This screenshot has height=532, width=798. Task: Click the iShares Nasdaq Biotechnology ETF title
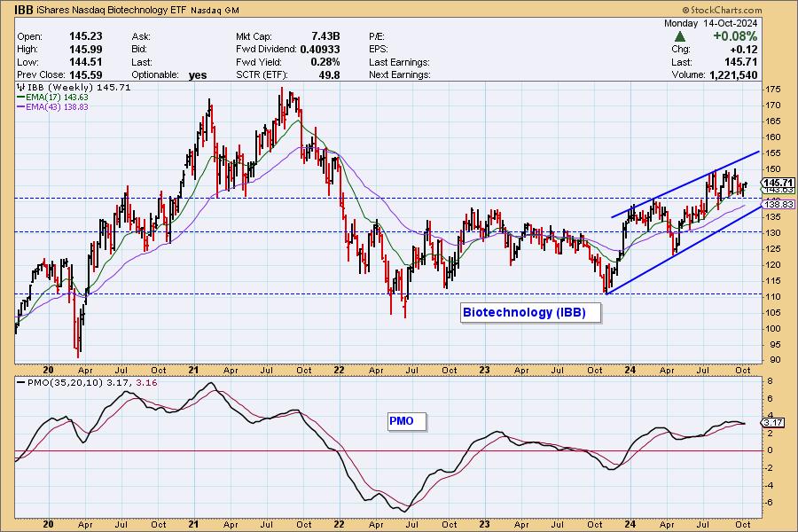pos(112,10)
